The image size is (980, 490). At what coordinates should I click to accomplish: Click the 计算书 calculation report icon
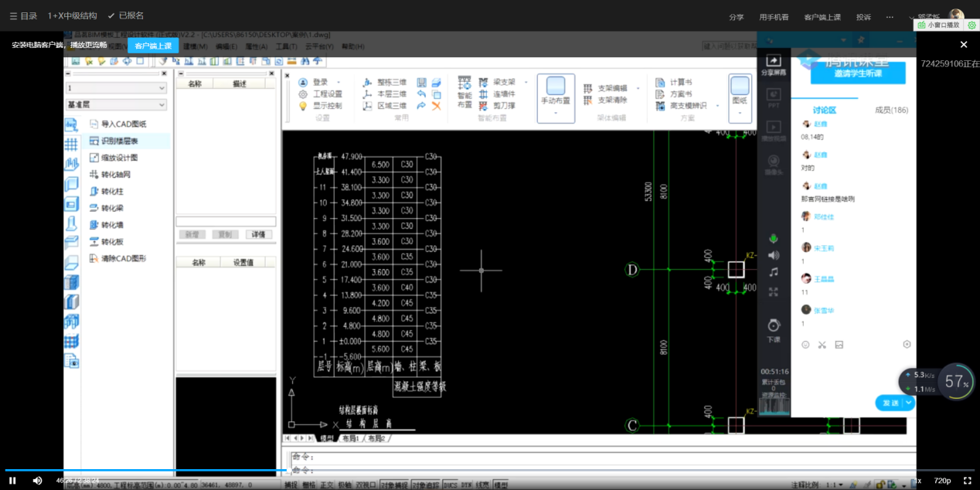(x=659, y=83)
